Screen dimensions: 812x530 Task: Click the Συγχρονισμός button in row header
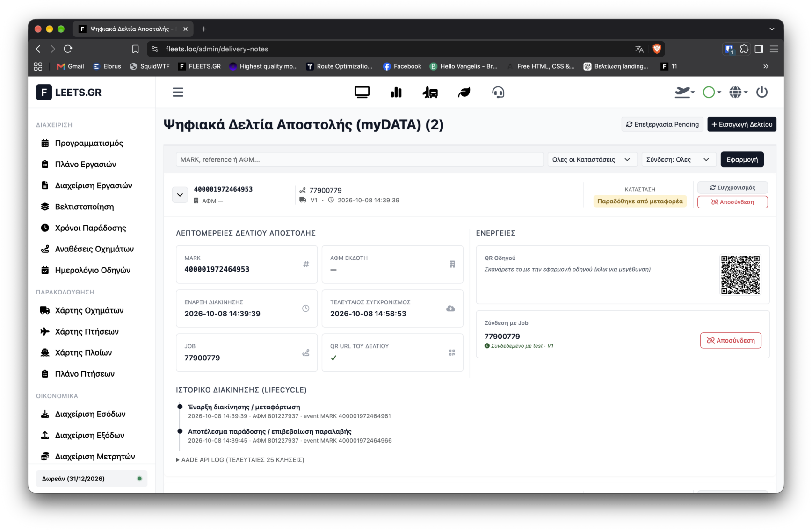tap(732, 187)
